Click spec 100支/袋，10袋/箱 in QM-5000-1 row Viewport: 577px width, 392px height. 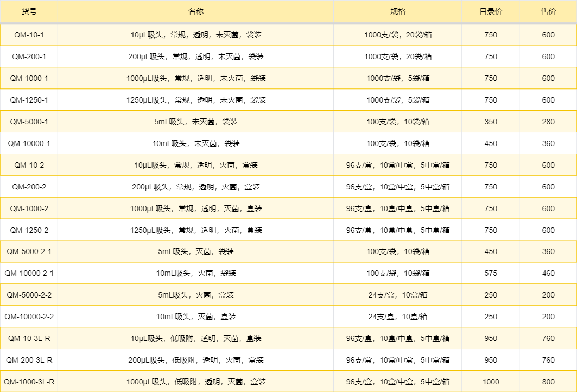(x=398, y=122)
